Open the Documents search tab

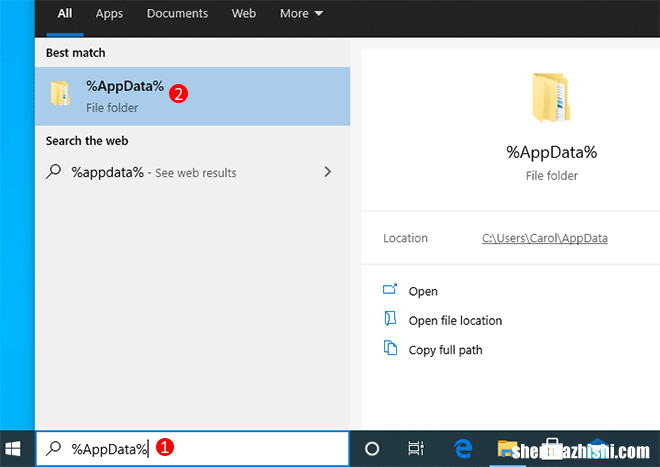177,13
